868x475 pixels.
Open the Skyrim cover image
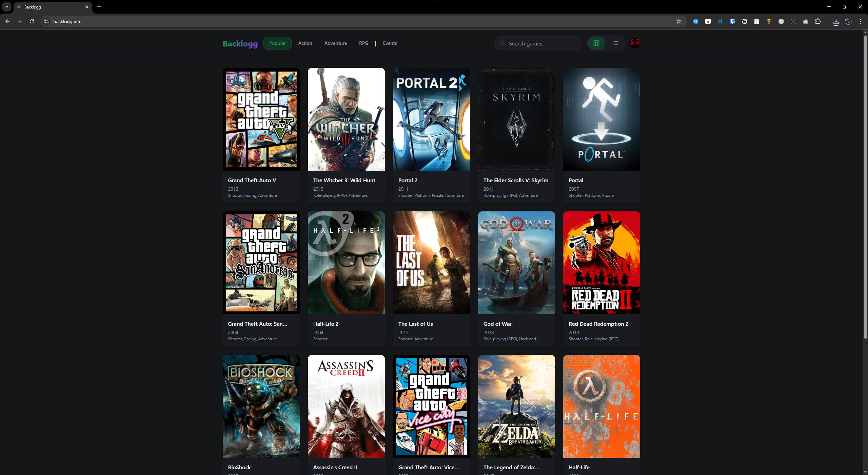point(516,119)
